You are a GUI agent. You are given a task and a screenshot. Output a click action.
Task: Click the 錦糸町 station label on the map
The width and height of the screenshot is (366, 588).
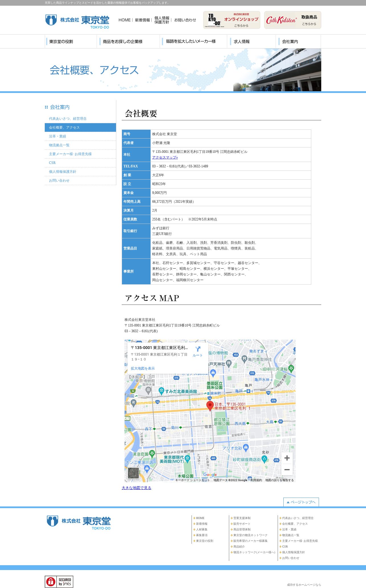(x=215, y=394)
